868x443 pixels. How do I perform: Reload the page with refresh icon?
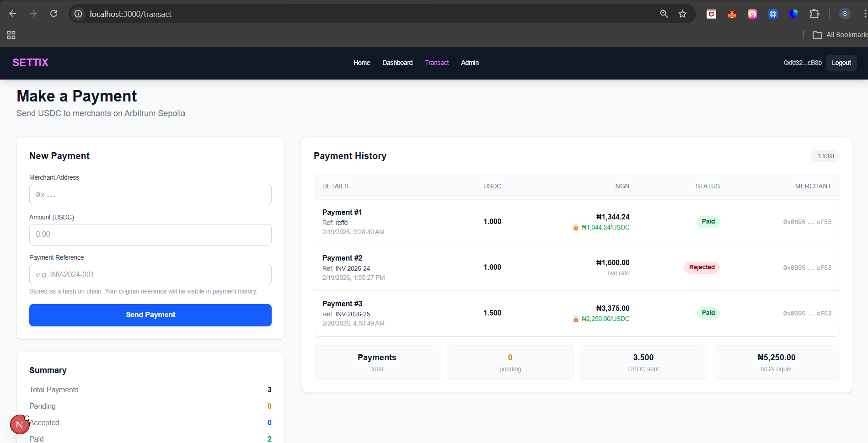pyautogui.click(x=54, y=14)
